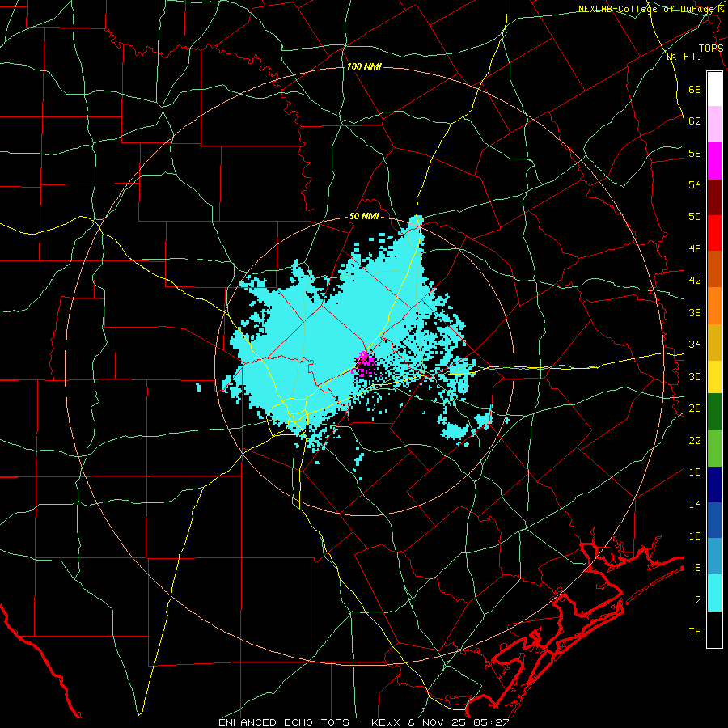
Task: Click the "30" legend value
Action: tap(695, 376)
